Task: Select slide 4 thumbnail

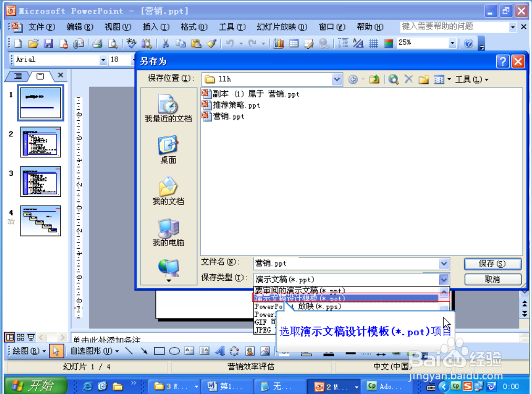Action: pyautogui.click(x=40, y=221)
